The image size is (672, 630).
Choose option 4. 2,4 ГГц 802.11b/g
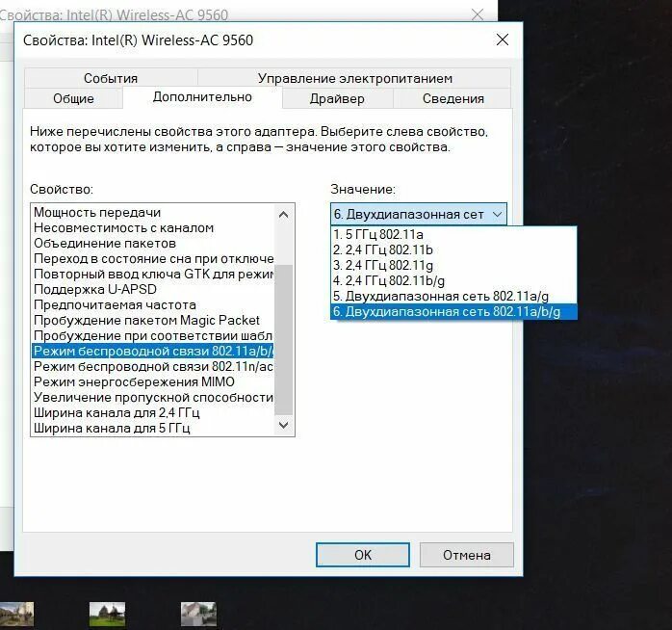point(453,281)
